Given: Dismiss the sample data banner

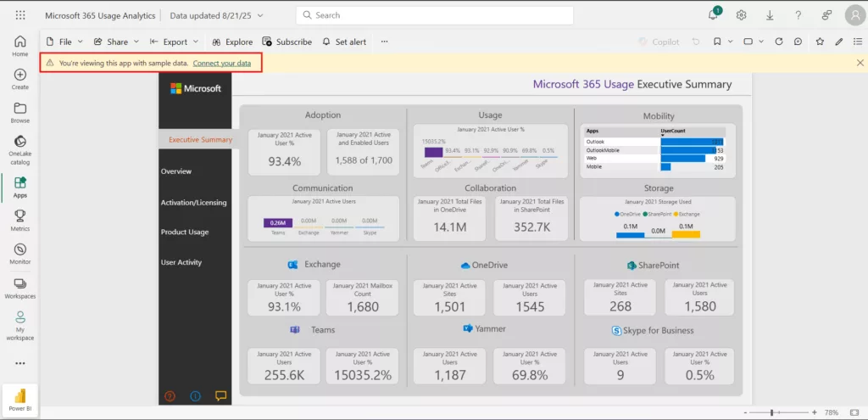Looking at the screenshot, I should [x=860, y=63].
